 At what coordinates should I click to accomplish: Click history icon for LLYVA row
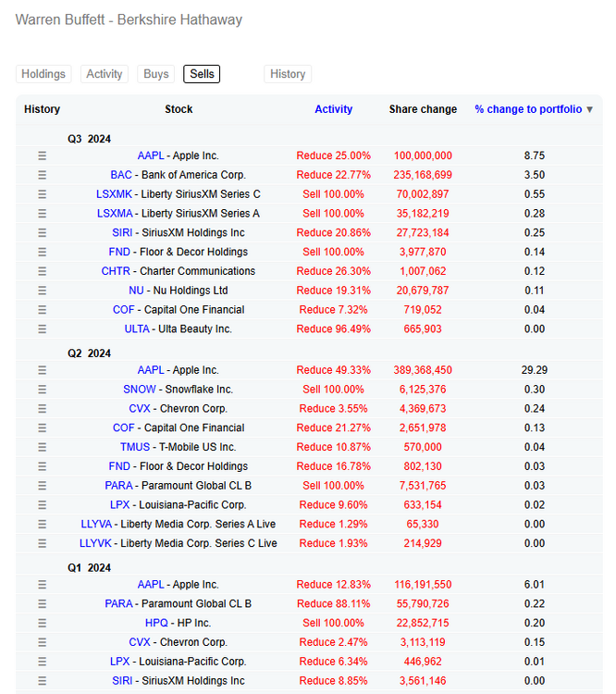click(42, 524)
